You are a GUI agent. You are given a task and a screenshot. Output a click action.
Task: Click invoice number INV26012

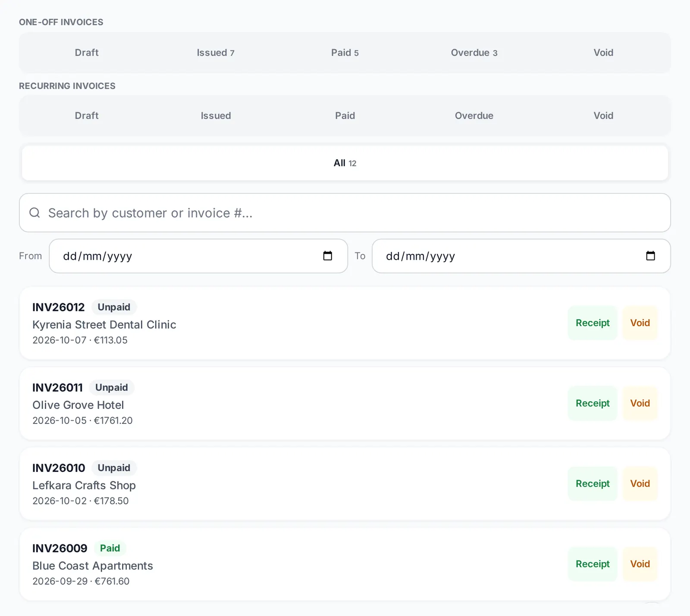59,307
